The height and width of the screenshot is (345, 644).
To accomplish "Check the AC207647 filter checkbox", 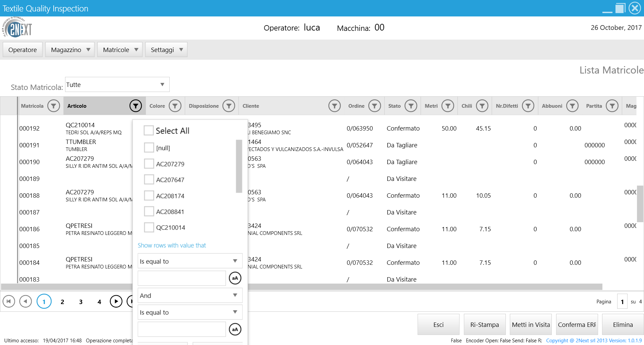I will (x=149, y=180).
